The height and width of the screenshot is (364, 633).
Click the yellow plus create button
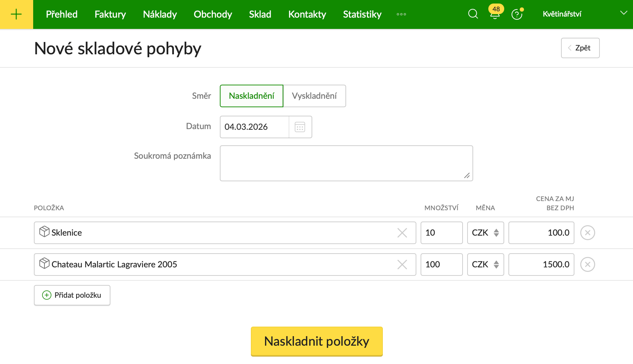click(16, 14)
